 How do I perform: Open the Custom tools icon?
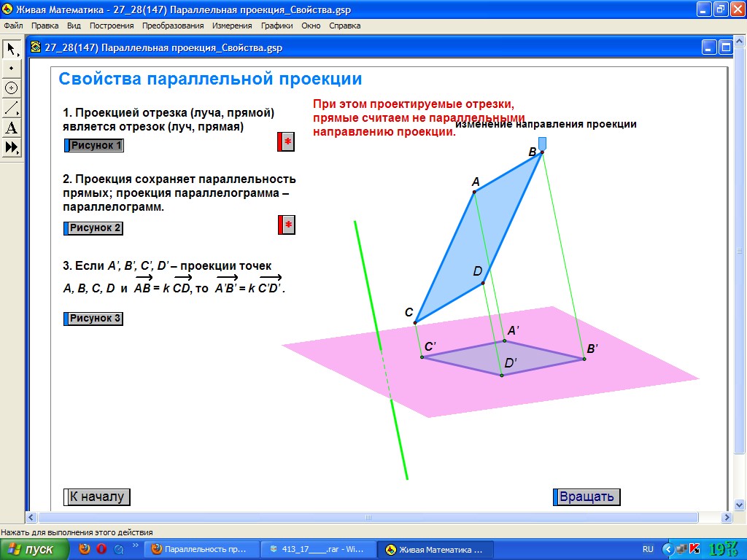pyautogui.click(x=12, y=147)
